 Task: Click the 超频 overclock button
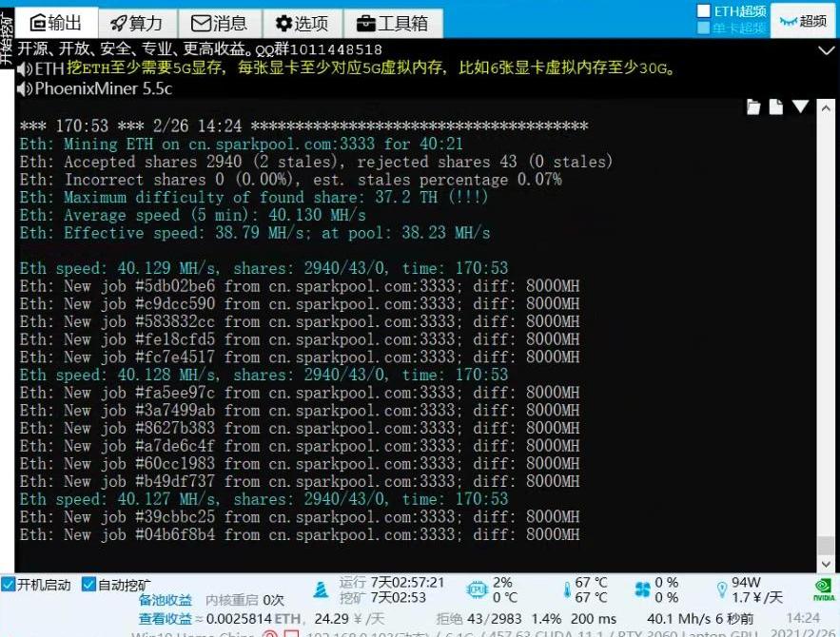(803, 22)
